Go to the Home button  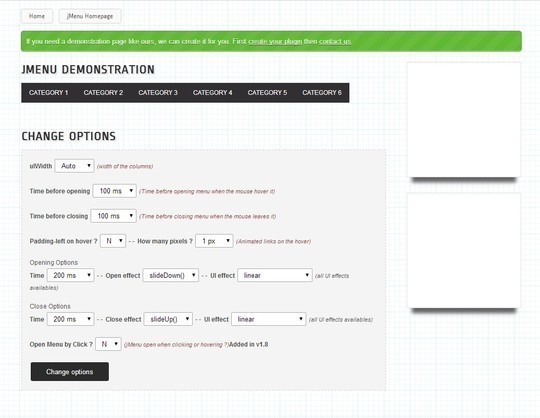(37, 16)
